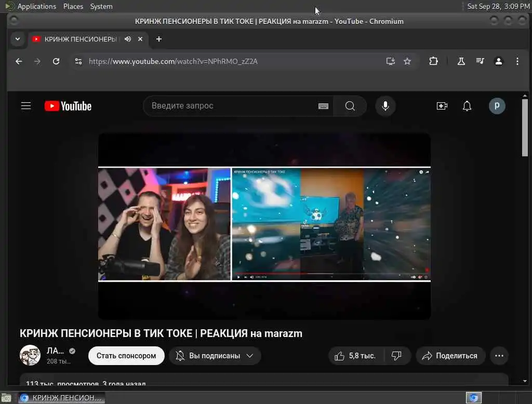Open Chrome Labs flask icon
Viewport: 532px width, 404px height.
pyautogui.click(x=461, y=61)
